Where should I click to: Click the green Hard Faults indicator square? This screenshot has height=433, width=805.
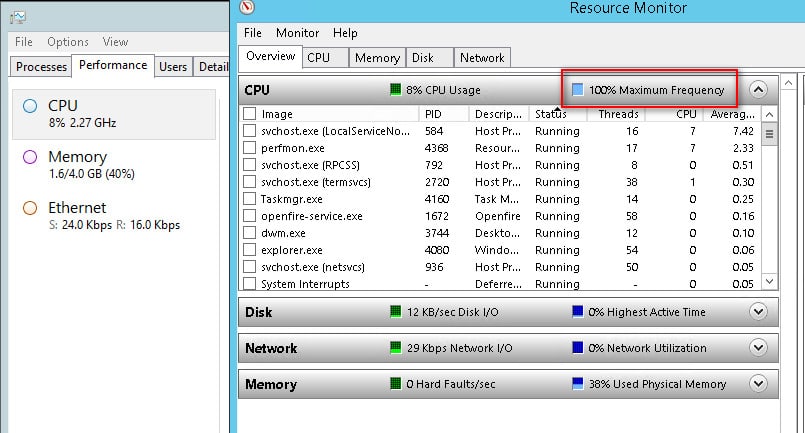(395, 384)
